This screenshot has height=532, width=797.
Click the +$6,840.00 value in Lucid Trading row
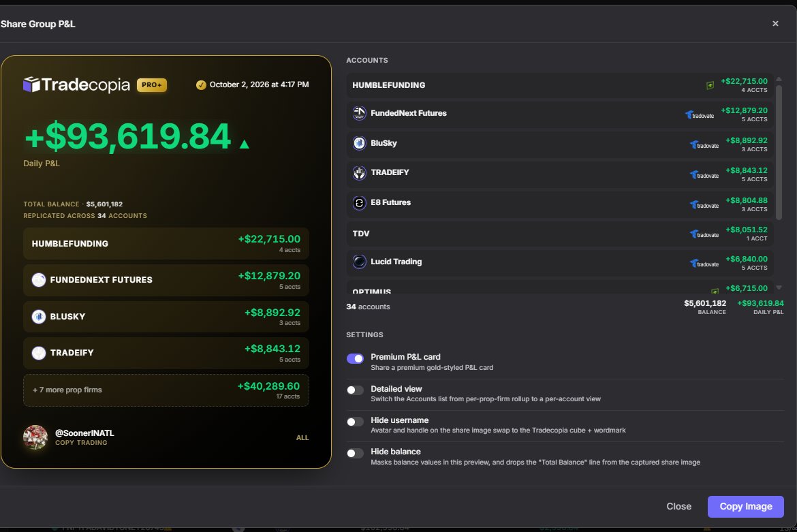746,259
